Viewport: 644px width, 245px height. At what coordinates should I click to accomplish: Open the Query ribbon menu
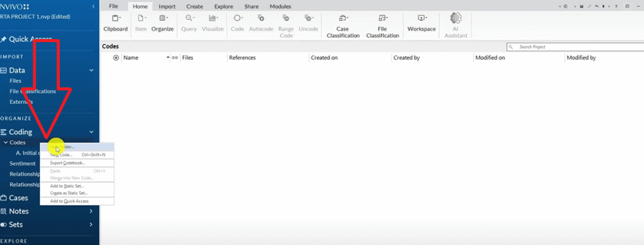tap(189, 23)
